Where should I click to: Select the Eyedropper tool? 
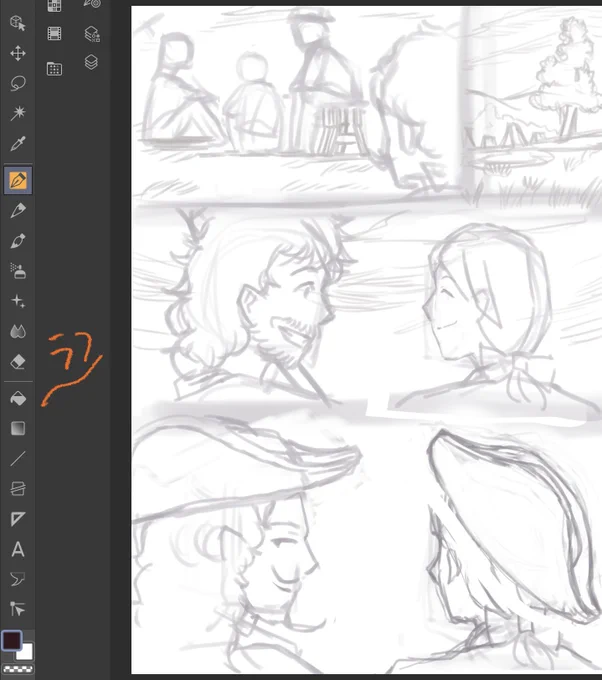point(18,143)
